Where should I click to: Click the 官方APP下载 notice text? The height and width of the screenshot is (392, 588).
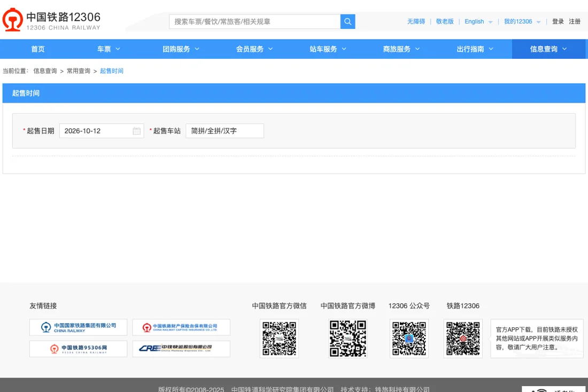537,339
